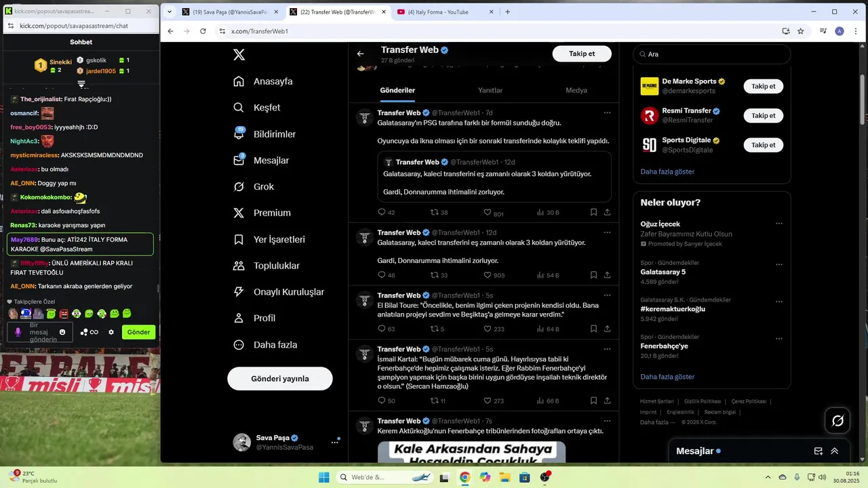Open X home via the X logo

239,55
